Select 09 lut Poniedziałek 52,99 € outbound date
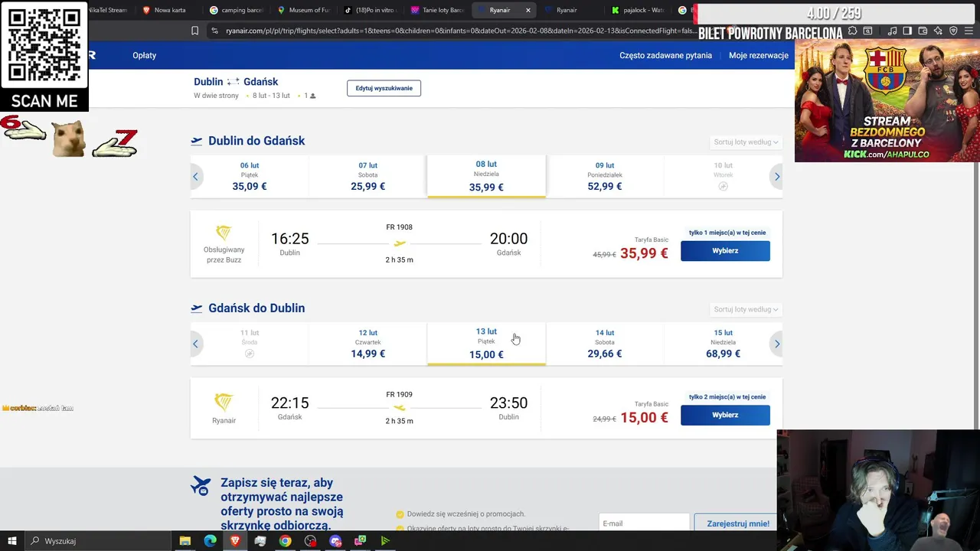The width and height of the screenshot is (980, 551). pyautogui.click(x=605, y=176)
